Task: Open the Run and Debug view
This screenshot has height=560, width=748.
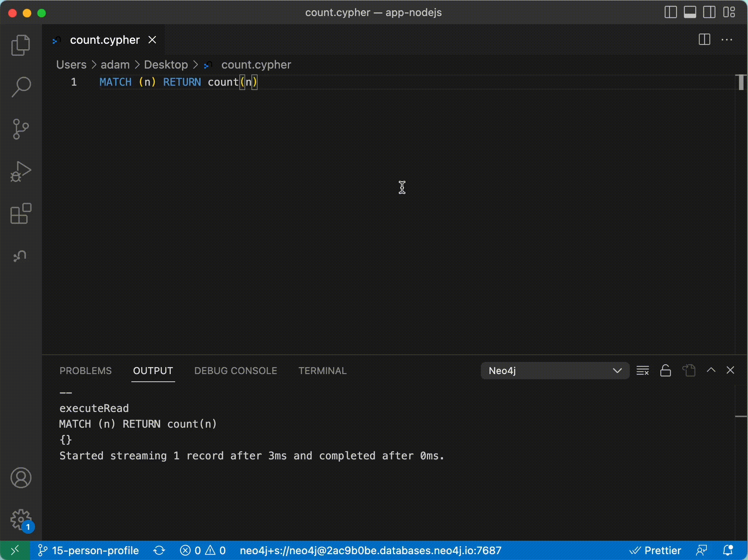Action: (x=21, y=171)
